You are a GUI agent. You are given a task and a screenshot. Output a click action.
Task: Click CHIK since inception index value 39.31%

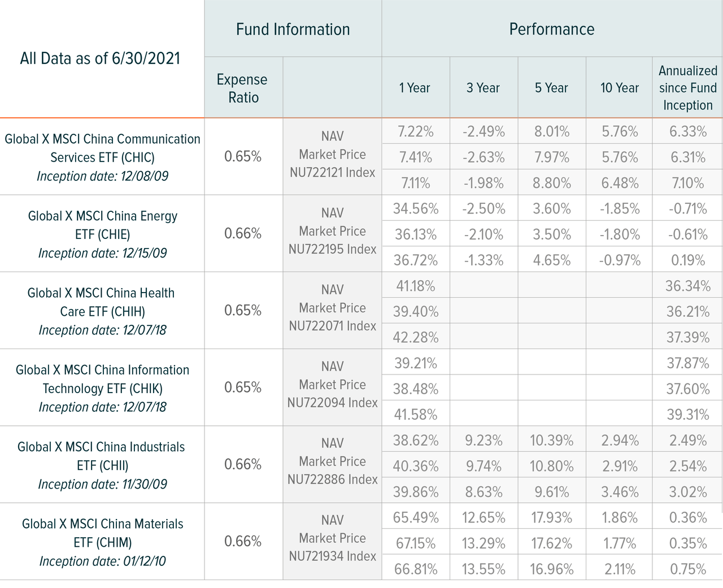click(x=688, y=414)
